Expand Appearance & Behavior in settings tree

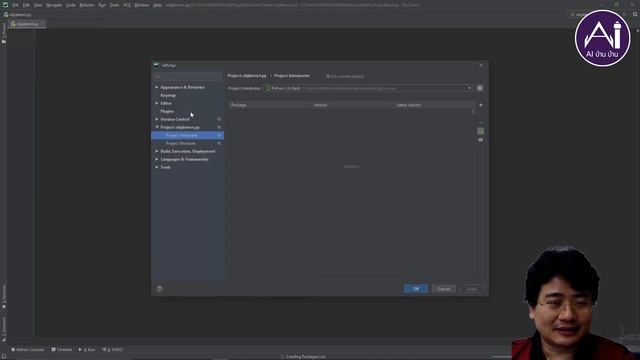[157, 87]
